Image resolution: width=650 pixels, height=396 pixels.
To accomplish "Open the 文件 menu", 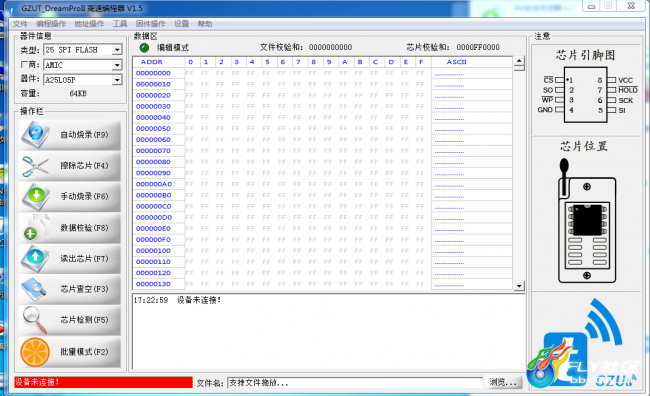I will tap(20, 24).
